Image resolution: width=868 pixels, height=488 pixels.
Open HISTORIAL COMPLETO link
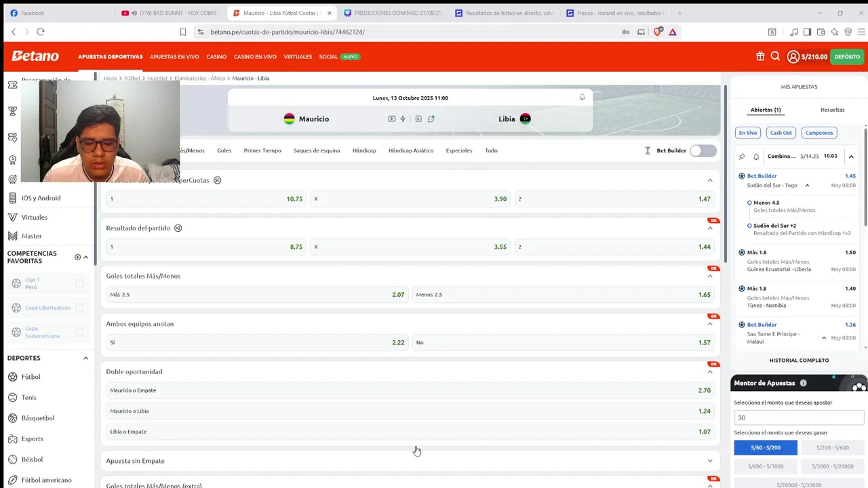pyautogui.click(x=799, y=361)
